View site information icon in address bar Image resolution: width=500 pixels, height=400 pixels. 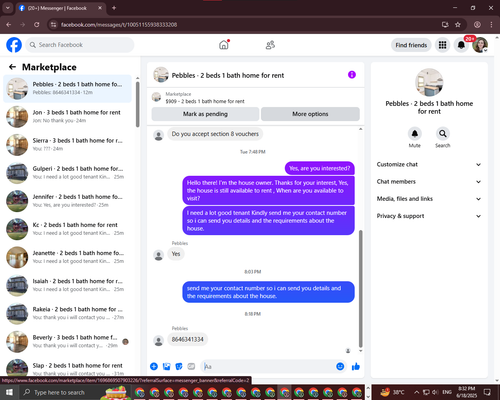click(53, 25)
